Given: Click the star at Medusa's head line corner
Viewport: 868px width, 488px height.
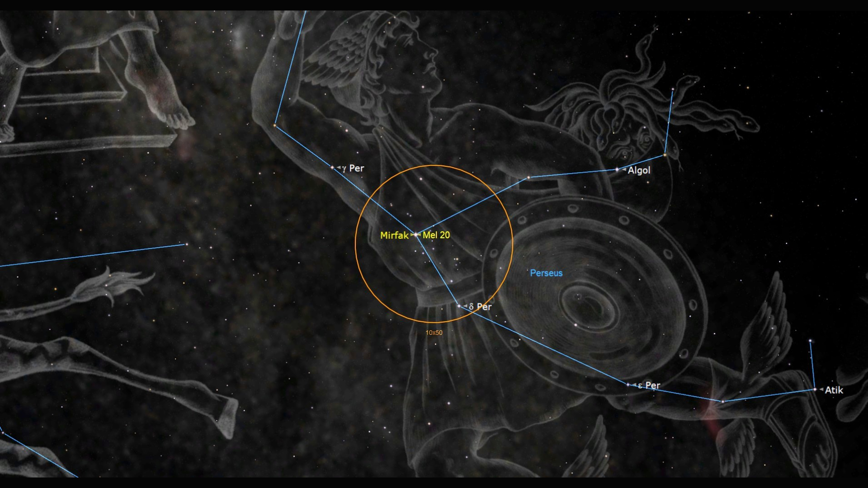Looking at the screenshot, I should coord(665,155).
